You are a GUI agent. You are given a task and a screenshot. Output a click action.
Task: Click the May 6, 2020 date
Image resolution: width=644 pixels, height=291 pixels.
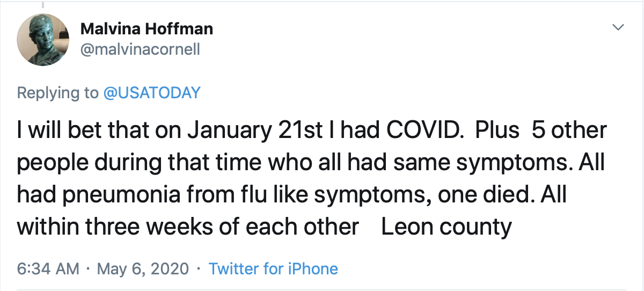[142, 268]
